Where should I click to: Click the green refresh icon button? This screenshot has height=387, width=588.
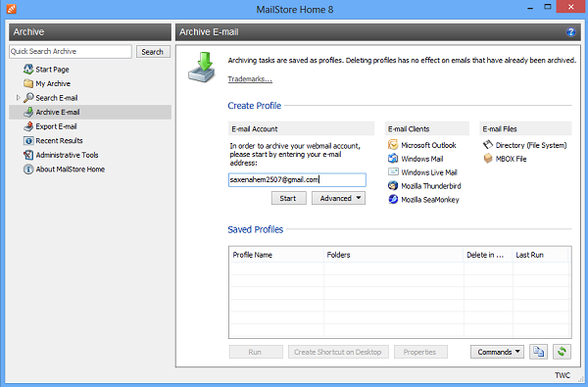562,352
